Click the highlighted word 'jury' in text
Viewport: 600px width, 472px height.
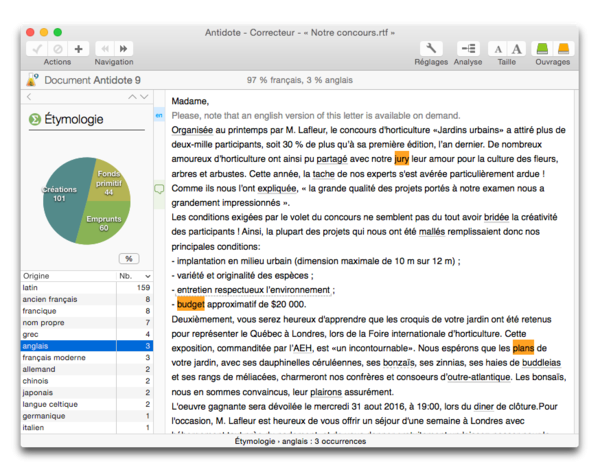tap(401, 158)
